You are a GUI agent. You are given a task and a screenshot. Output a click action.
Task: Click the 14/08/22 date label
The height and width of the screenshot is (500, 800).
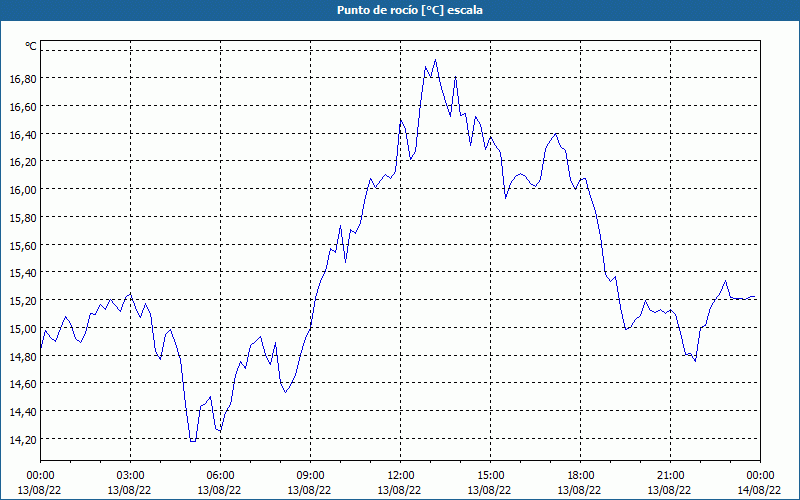(x=759, y=490)
